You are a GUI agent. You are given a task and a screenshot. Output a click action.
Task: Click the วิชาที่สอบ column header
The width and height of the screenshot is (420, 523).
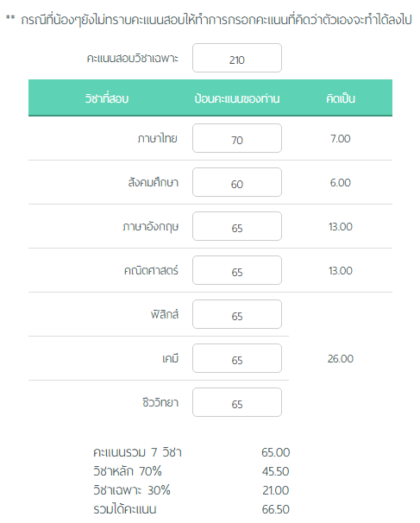click(x=107, y=98)
